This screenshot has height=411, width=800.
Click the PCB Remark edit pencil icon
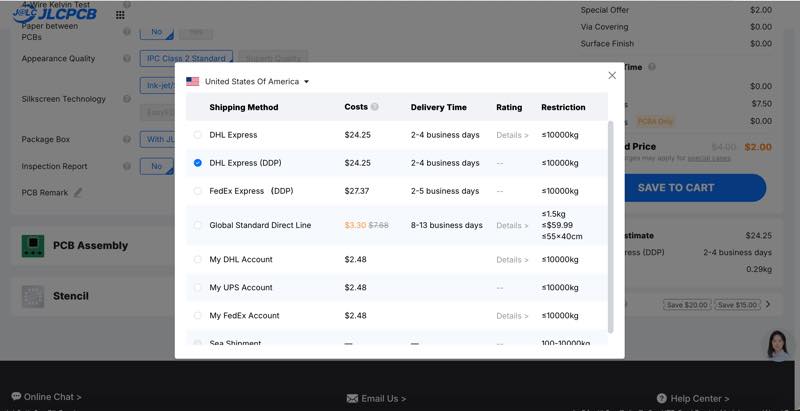click(x=78, y=192)
